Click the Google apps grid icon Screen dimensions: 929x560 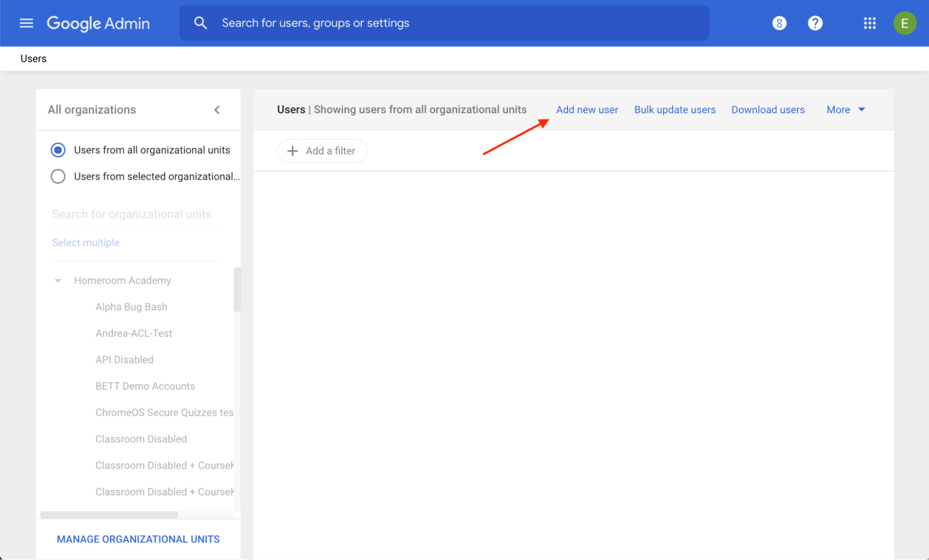pyautogui.click(x=869, y=23)
